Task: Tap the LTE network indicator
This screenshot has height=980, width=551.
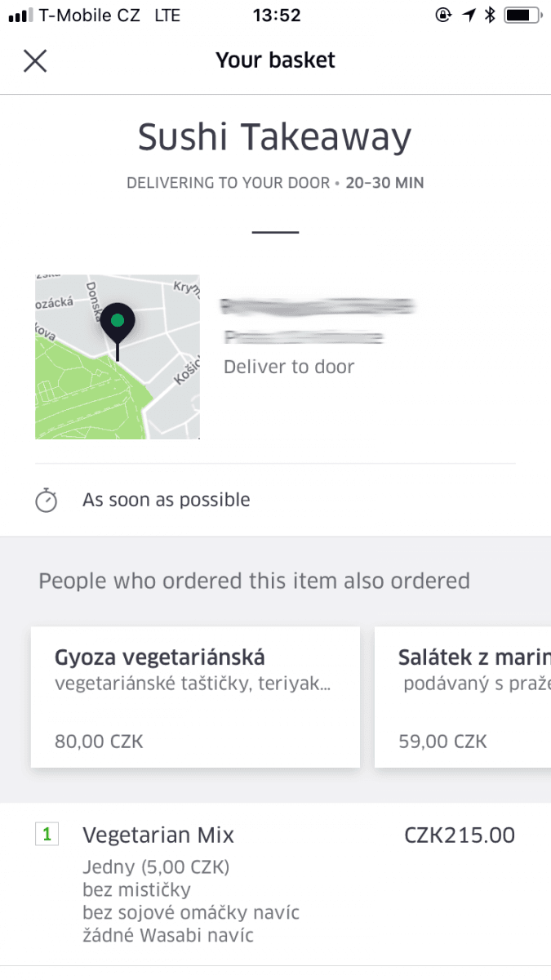Action: [166, 15]
